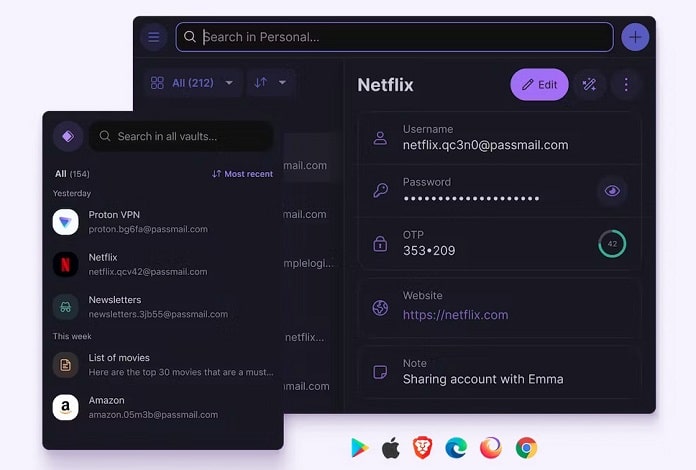Image resolution: width=696 pixels, height=470 pixels.
Task: Click the Proton Pass diamond logo icon
Action: click(68, 136)
